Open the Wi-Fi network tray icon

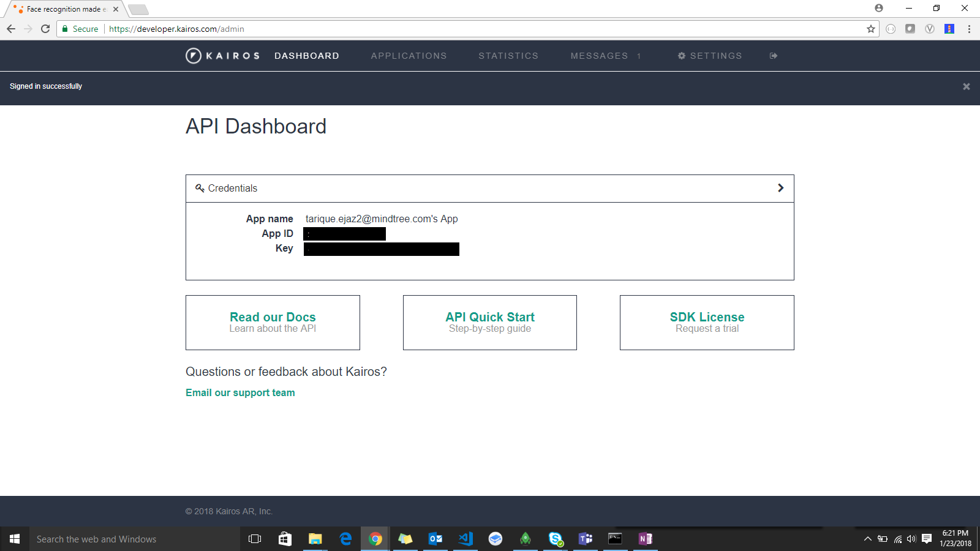(897, 539)
